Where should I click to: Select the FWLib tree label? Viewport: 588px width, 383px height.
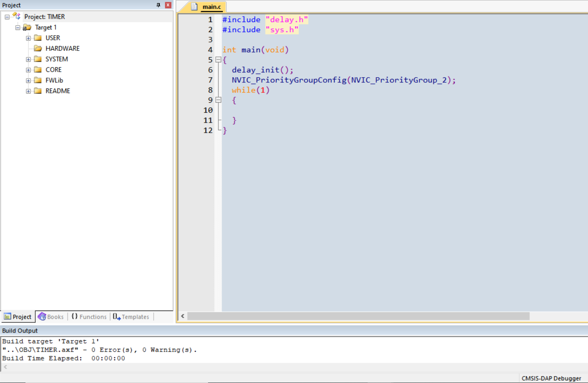point(54,80)
